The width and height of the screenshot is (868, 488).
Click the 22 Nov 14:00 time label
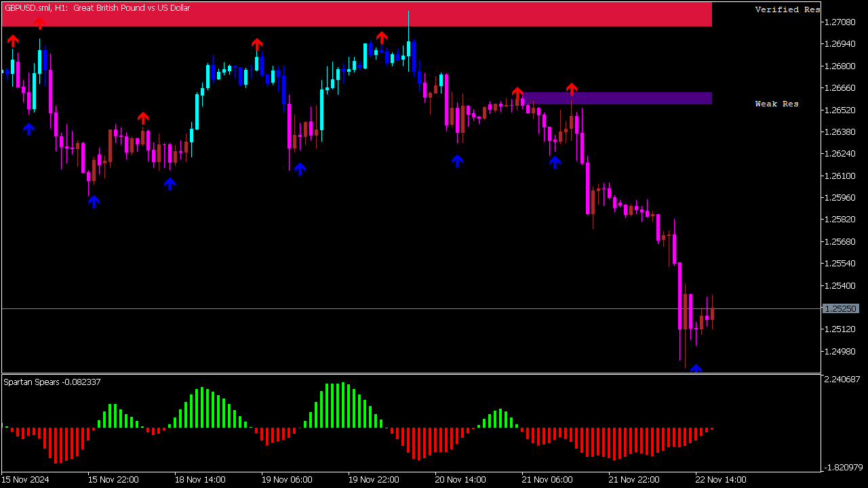(721, 480)
